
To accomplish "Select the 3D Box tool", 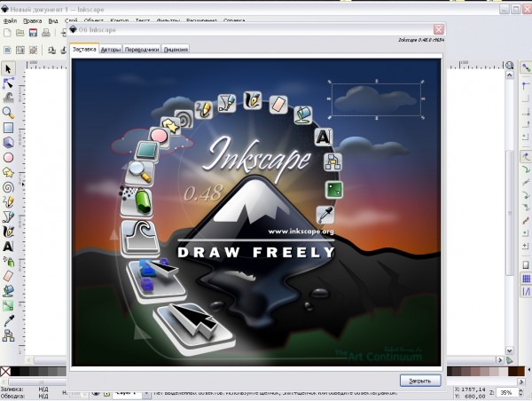I will pos(8,142).
